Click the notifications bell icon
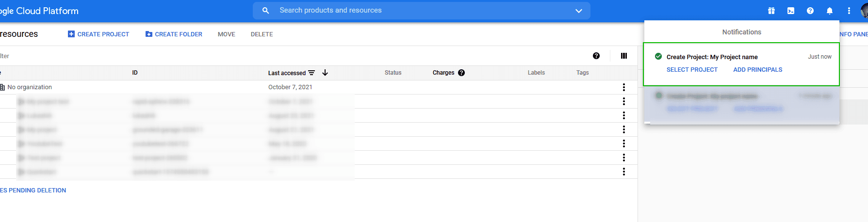The height and width of the screenshot is (222, 868). (x=830, y=11)
